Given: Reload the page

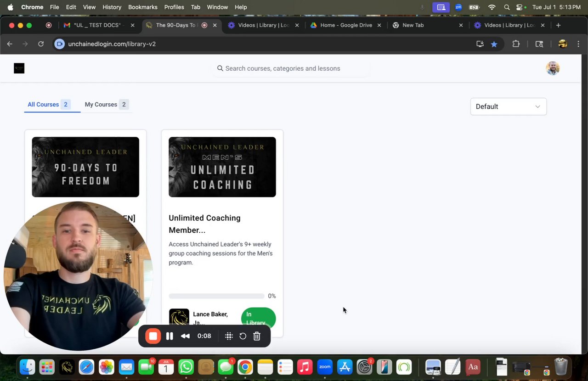Looking at the screenshot, I should tap(41, 44).
